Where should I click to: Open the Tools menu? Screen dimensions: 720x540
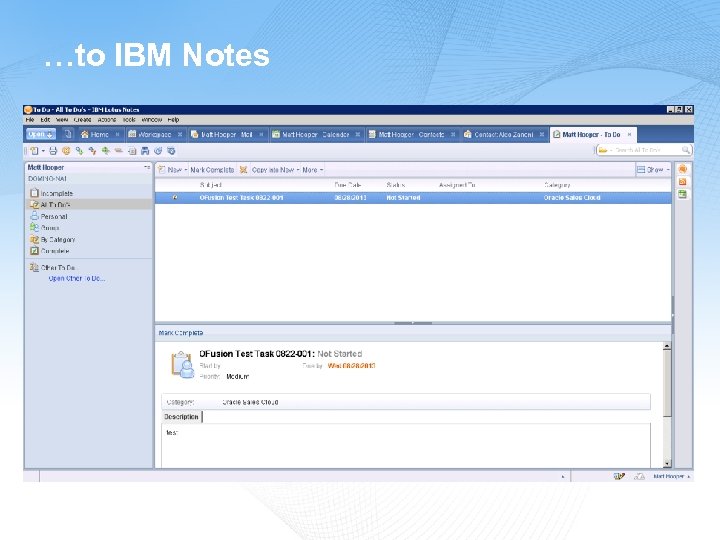129,119
